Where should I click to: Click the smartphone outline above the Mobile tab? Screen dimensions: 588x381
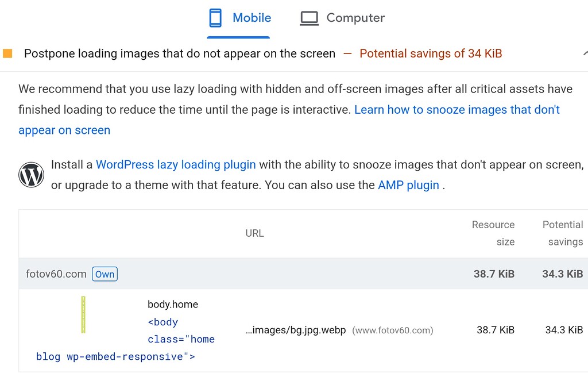[x=215, y=17]
